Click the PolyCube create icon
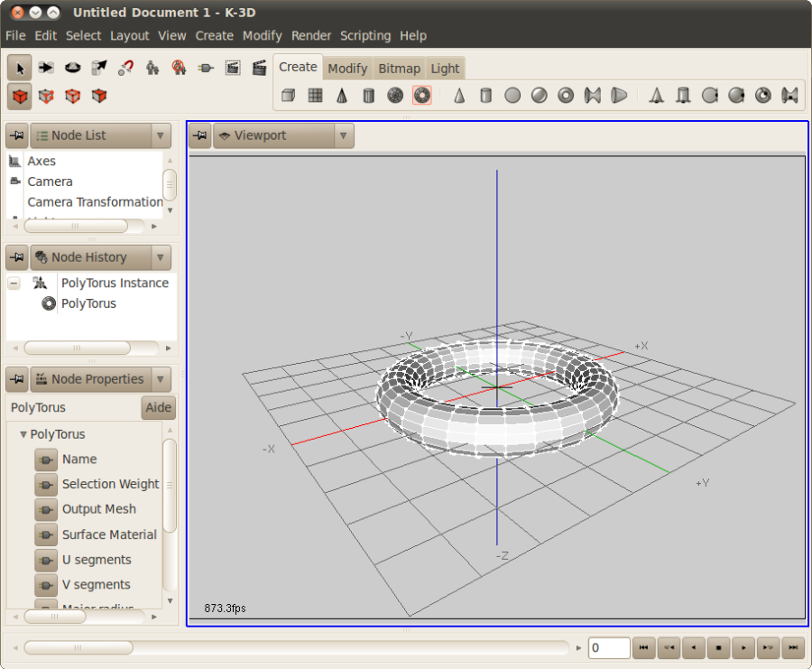Viewport: 812px width, 669px height. point(289,96)
